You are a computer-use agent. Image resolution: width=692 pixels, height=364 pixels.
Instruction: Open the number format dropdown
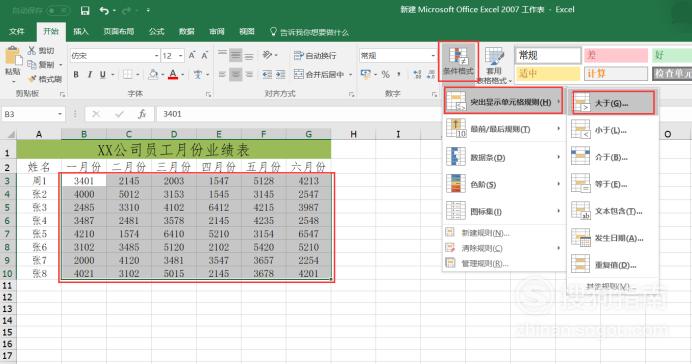point(432,56)
